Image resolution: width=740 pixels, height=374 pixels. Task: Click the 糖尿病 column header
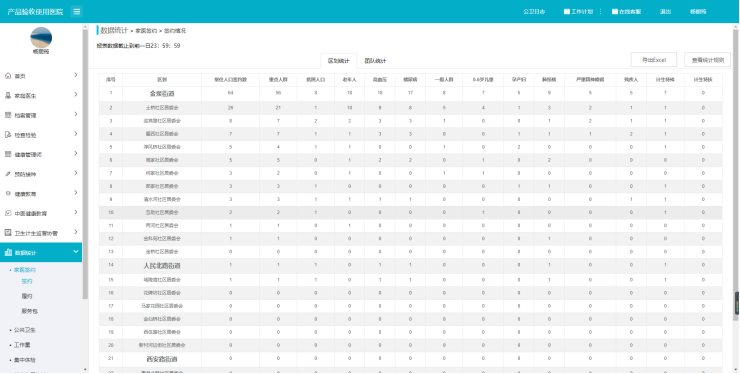click(x=410, y=80)
